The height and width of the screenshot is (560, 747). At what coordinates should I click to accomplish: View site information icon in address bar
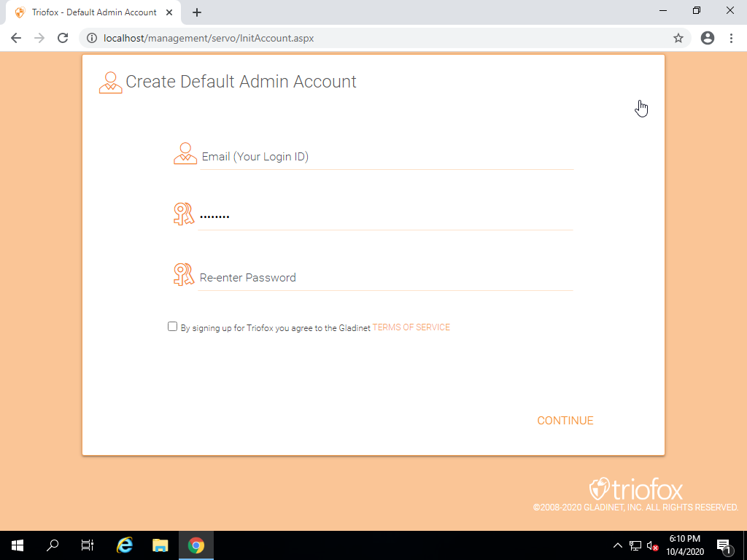click(92, 38)
